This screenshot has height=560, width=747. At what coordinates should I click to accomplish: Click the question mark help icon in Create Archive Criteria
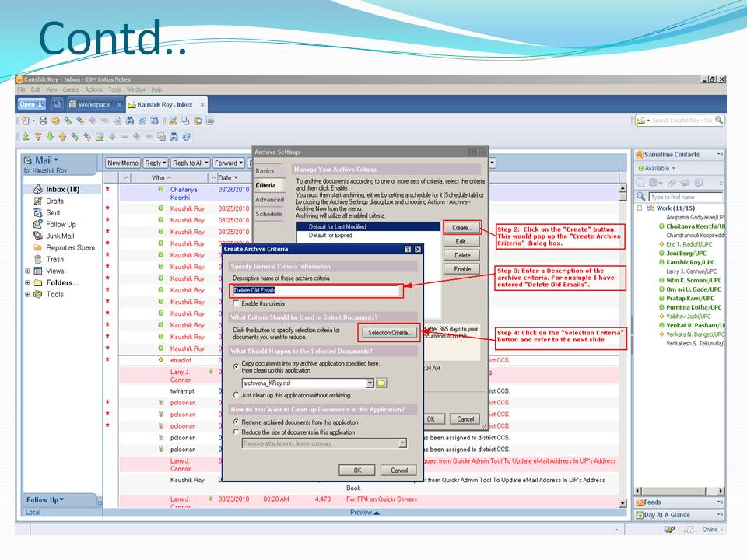tap(408, 249)
